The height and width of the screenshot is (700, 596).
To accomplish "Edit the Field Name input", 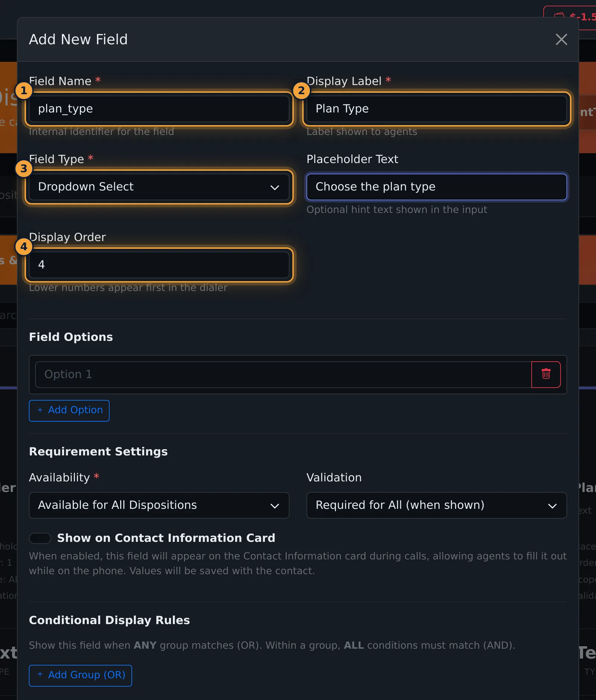I will click(159, 109).
